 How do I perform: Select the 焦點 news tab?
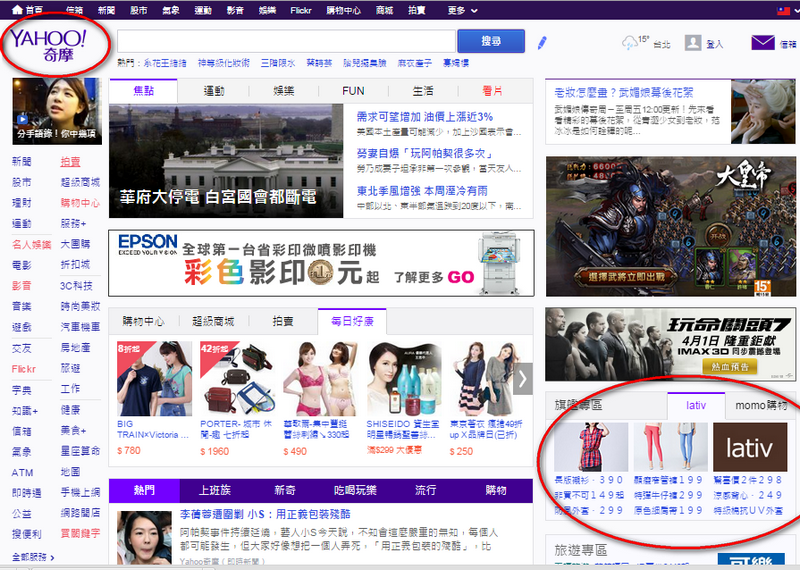[x=143, y=91]
